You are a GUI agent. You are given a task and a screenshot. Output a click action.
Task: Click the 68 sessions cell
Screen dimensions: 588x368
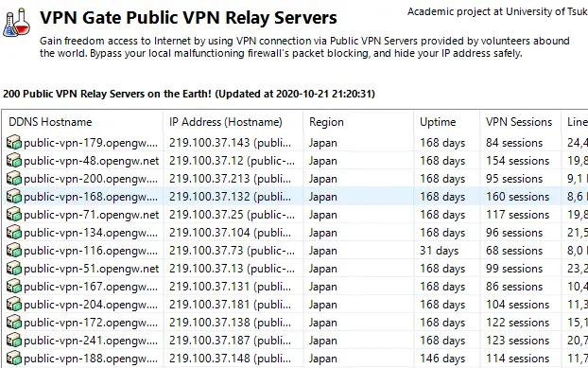pos(514,251)
